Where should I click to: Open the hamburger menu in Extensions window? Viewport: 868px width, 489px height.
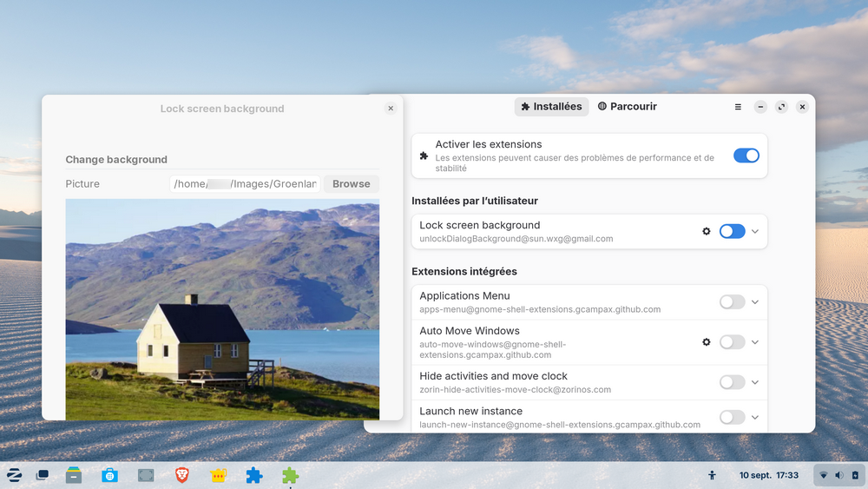[738, 107]
